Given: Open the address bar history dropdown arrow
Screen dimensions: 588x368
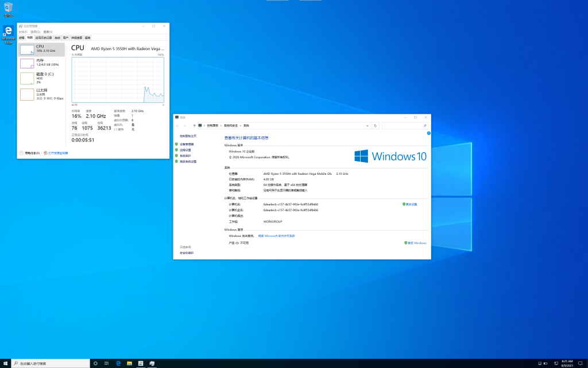Looking at the screenshot, I should [367, 126].
